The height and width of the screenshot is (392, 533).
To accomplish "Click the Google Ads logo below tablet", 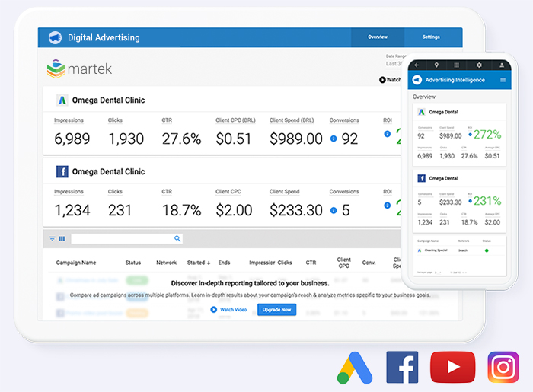I will click(355, 368).
